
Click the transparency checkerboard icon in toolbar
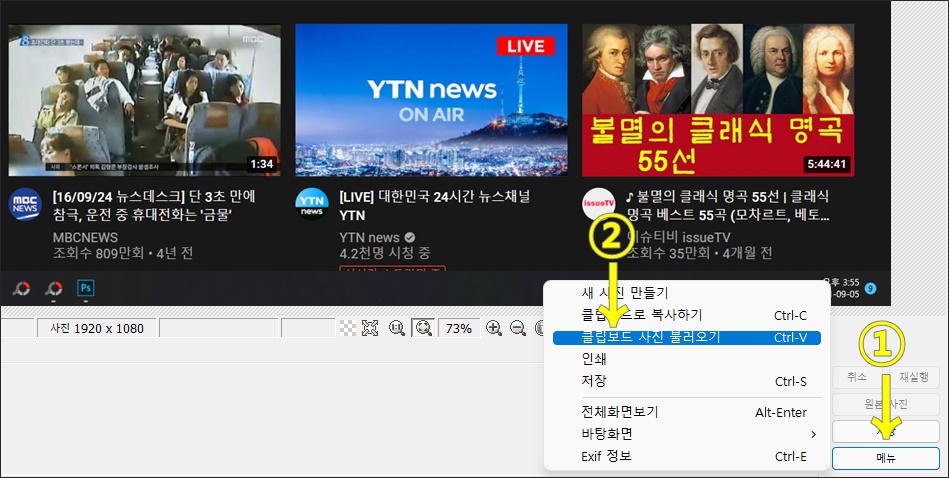pos(347,328)
